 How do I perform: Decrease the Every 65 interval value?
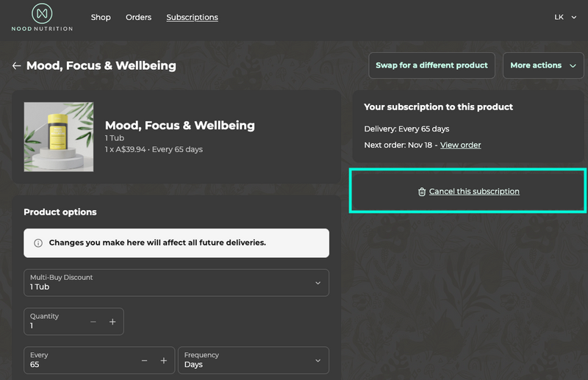pyautogui.click(x=144, y=361)
